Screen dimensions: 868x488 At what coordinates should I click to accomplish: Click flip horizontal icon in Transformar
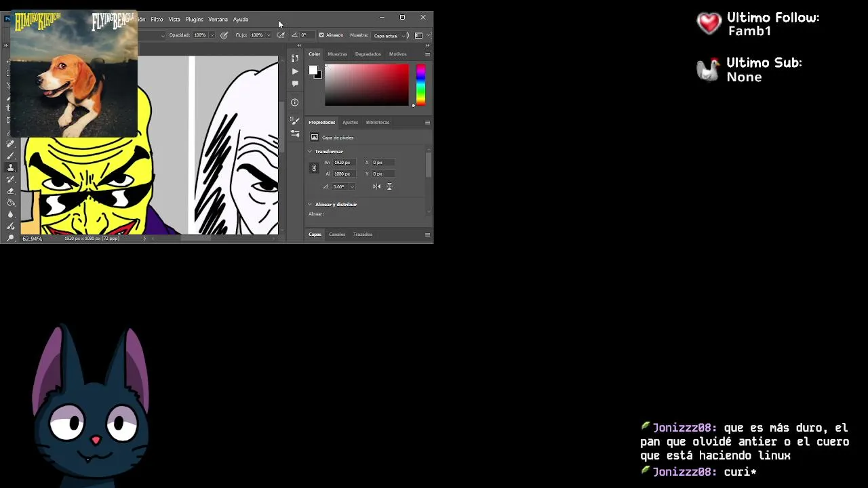(376, 186)
